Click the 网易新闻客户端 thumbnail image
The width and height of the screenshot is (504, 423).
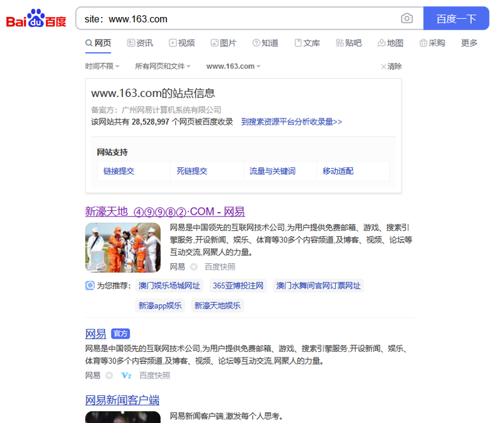123,417
